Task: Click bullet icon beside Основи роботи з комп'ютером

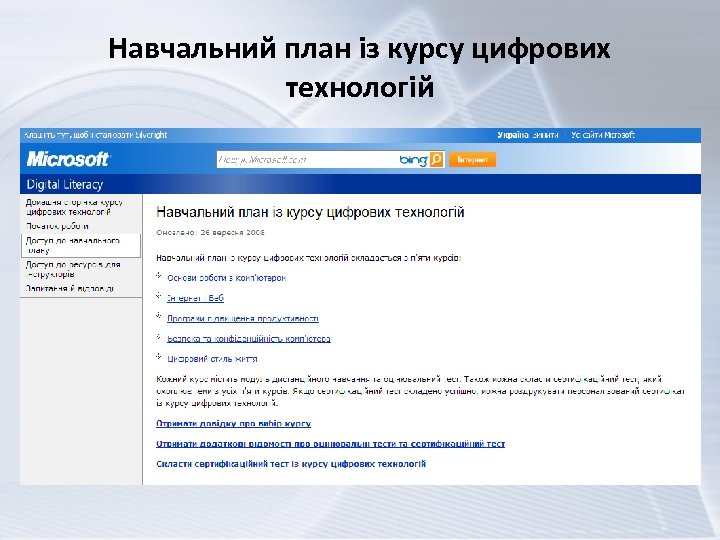Action: pos(159,276)
